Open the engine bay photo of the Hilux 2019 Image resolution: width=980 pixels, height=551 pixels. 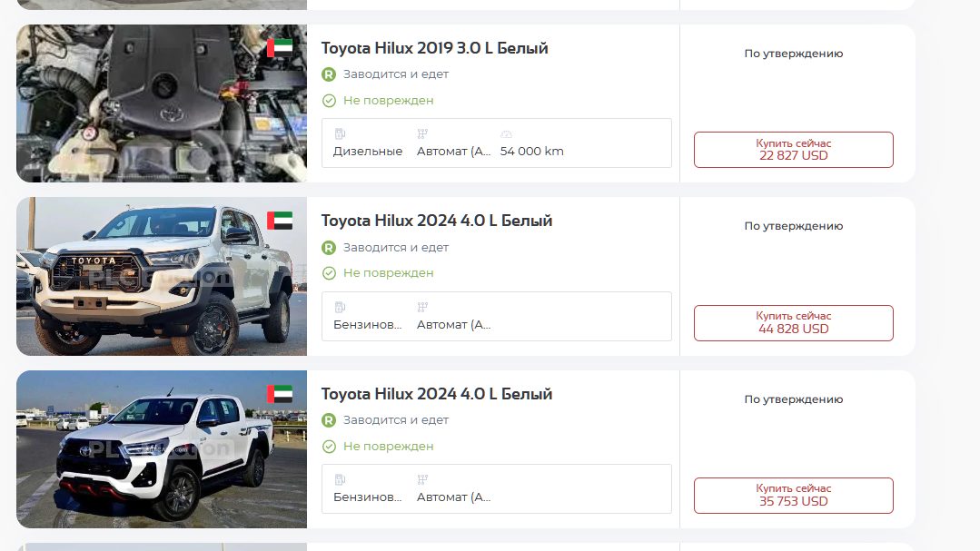click(162, 103)
